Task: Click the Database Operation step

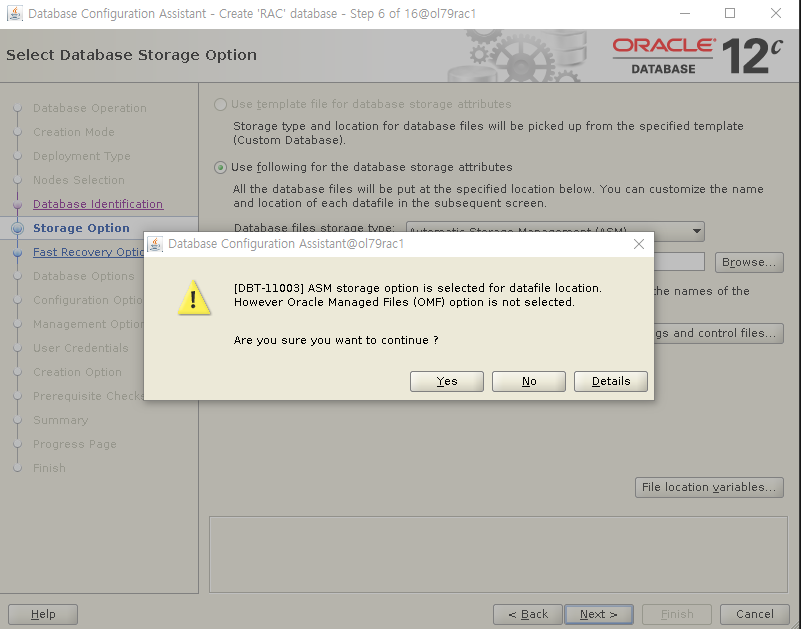Action: click(x=90, y=108)
